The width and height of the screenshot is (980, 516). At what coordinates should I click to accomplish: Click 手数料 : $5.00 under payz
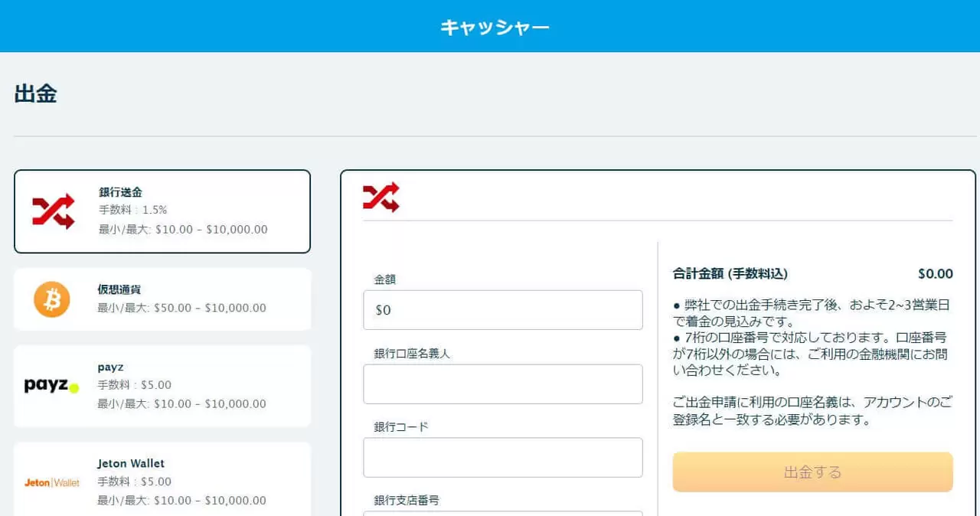click(x=135, y=385)
